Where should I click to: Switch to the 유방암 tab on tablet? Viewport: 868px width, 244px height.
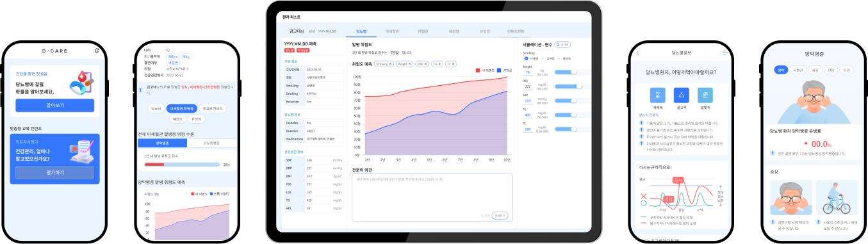pyautogui.click(x=484, y=31)
